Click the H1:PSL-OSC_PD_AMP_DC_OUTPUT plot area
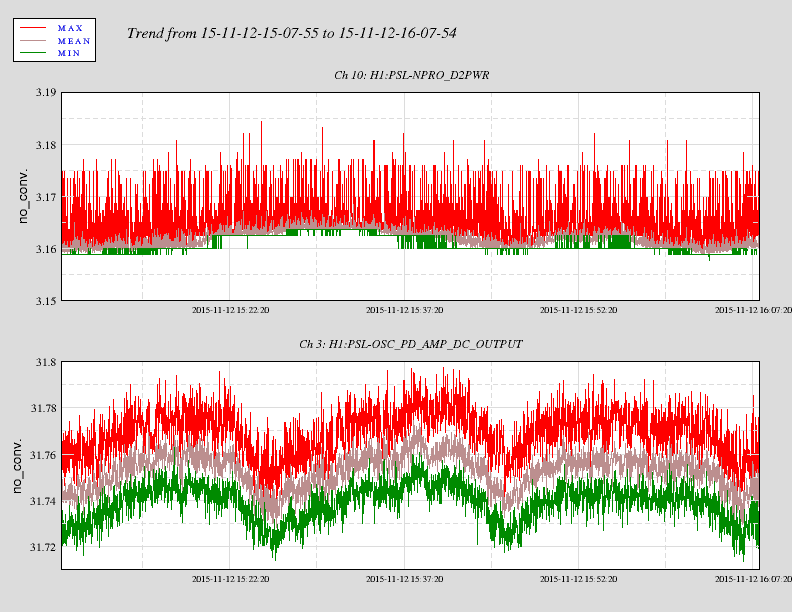Viewport: 792px width, 612px height. 410,466
